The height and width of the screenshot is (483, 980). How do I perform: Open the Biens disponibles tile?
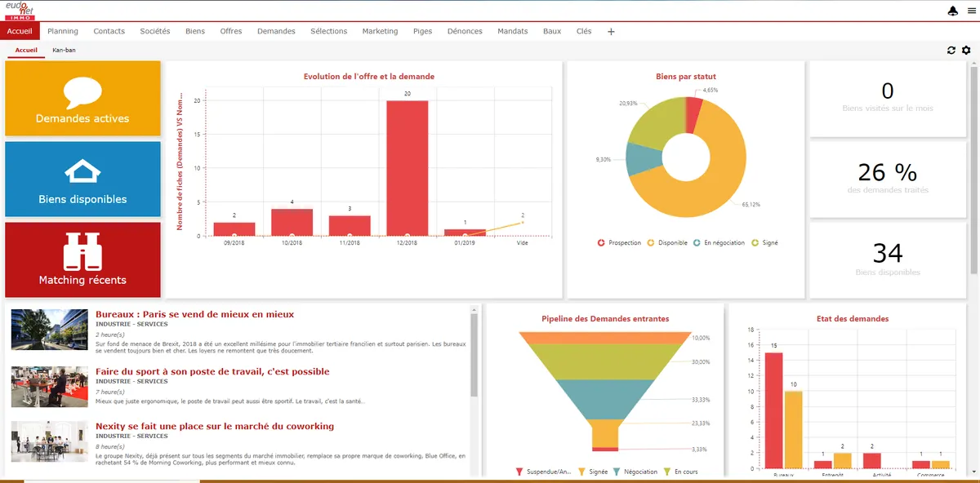tap(82, 179)
